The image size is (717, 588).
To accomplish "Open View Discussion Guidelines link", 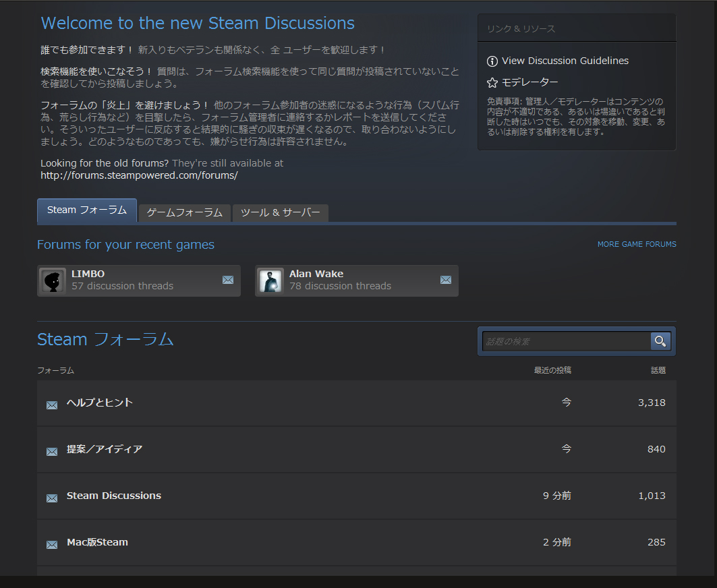I will (x=565, y=61).
